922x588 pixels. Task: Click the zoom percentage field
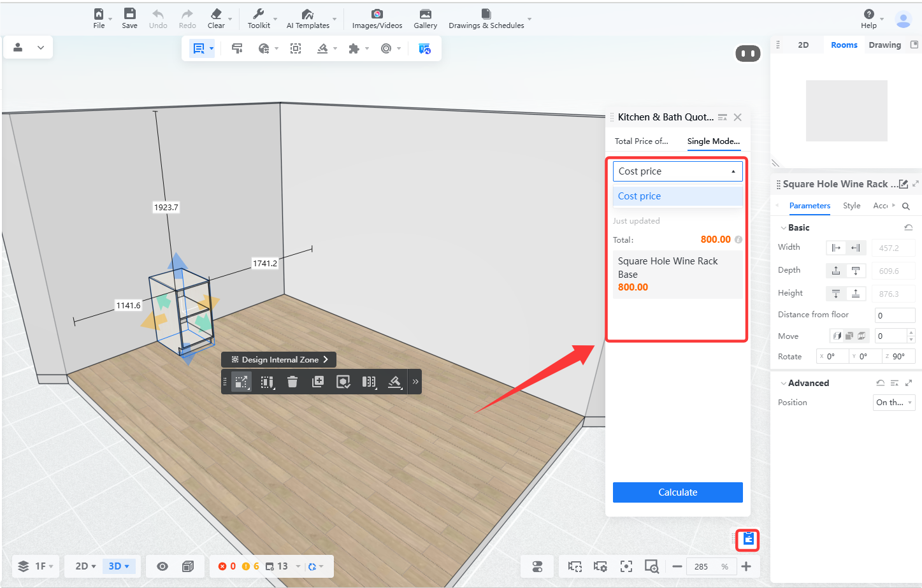click(711, 566)
